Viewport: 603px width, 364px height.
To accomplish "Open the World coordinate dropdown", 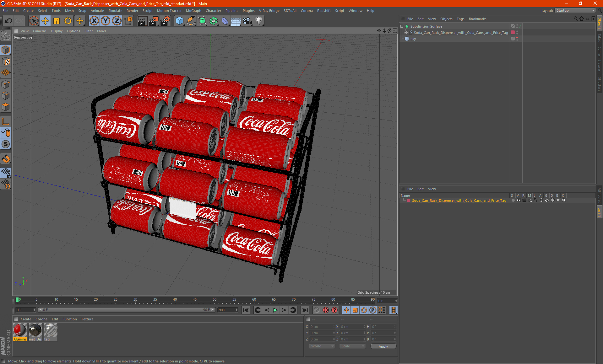I will (322, 346).
